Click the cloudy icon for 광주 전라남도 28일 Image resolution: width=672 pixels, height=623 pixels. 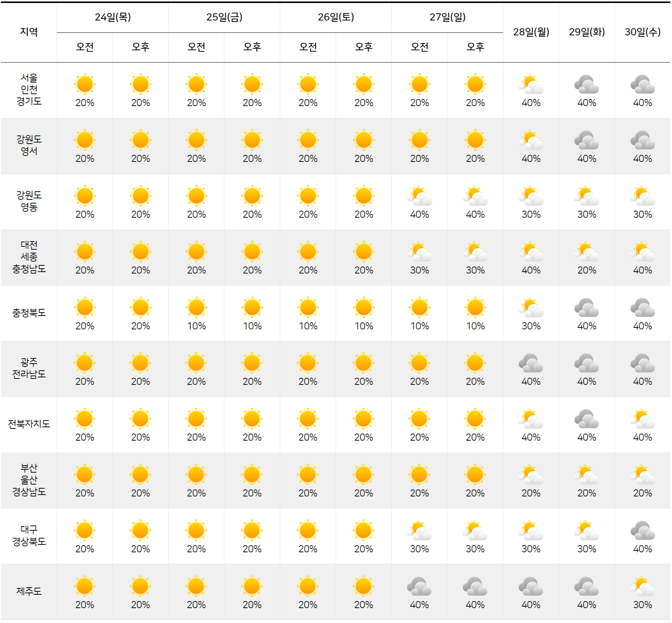click(531, 363)
